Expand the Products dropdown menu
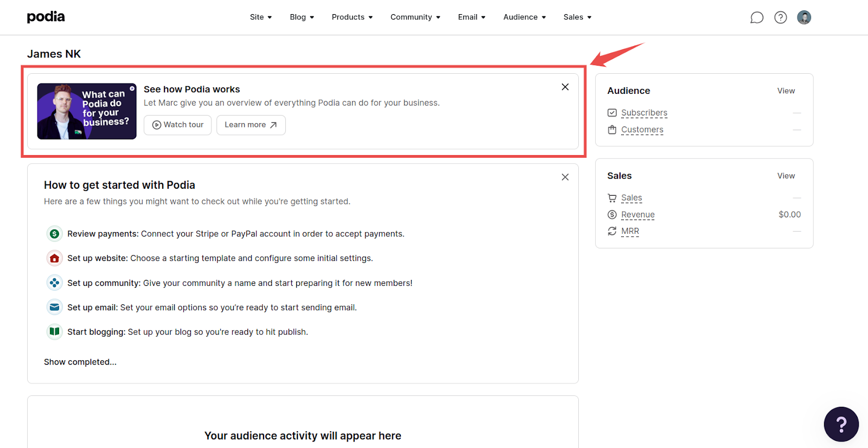Screen dimensions: 868x448 [x=352, y=17]
